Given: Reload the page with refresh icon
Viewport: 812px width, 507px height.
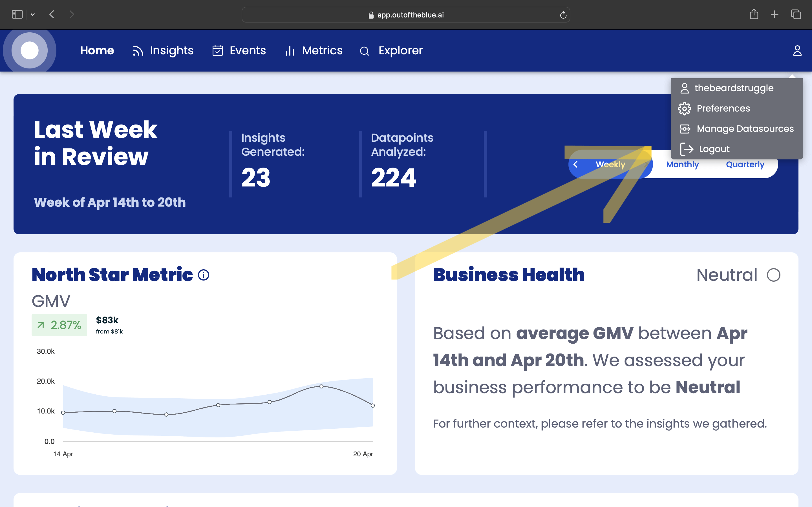Looking at the screenshot, I should point(563,15).
